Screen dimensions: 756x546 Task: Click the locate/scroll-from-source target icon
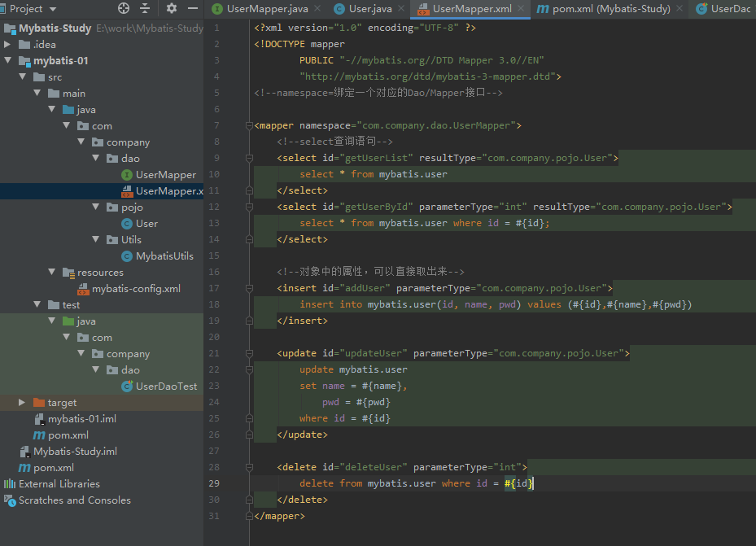pos(124,8)
